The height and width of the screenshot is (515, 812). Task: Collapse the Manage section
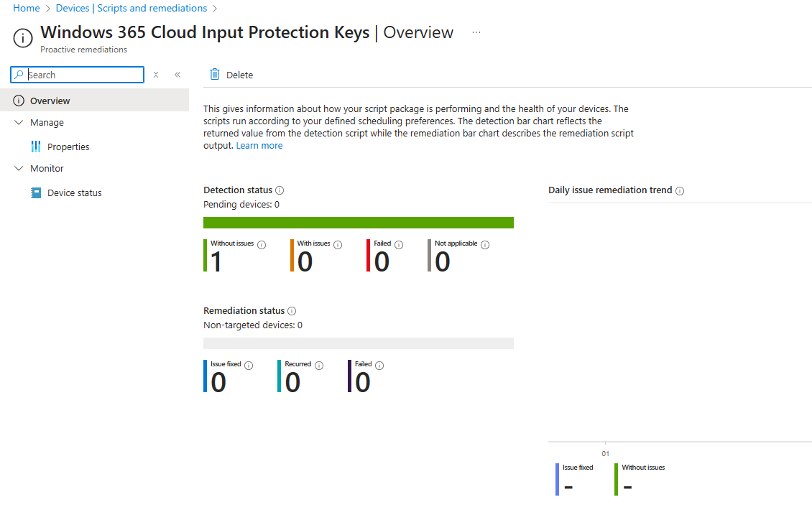pyautogui.click(x=19, y=123)
